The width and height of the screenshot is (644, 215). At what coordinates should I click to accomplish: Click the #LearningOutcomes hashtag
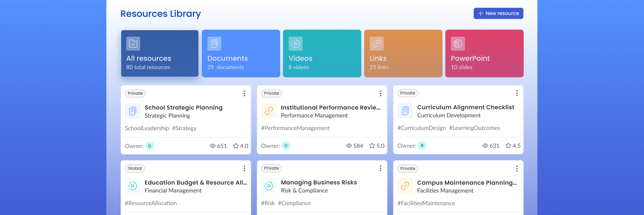pos(474,128)
